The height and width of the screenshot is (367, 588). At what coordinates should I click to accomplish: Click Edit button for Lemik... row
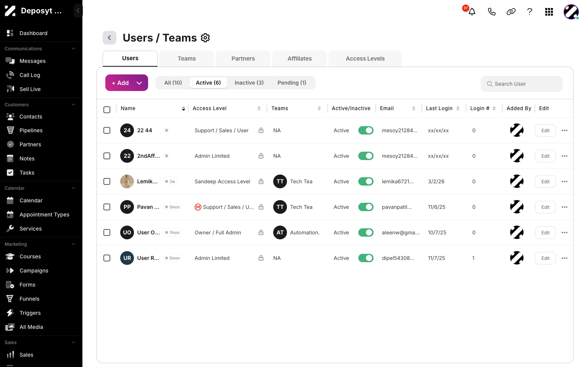click(545, 181)
